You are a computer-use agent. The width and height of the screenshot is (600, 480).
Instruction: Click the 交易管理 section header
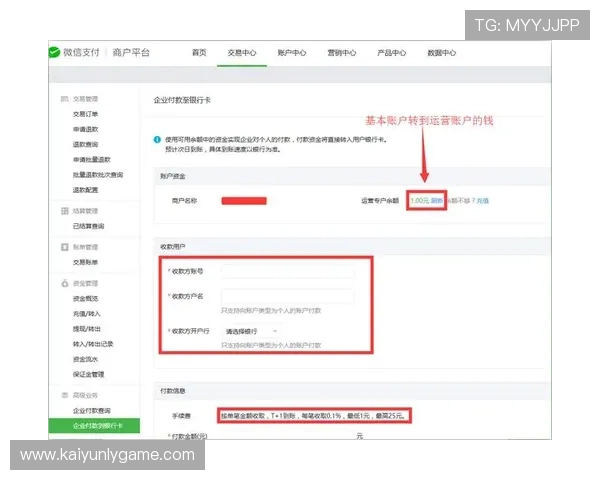(x=85, y=99)
